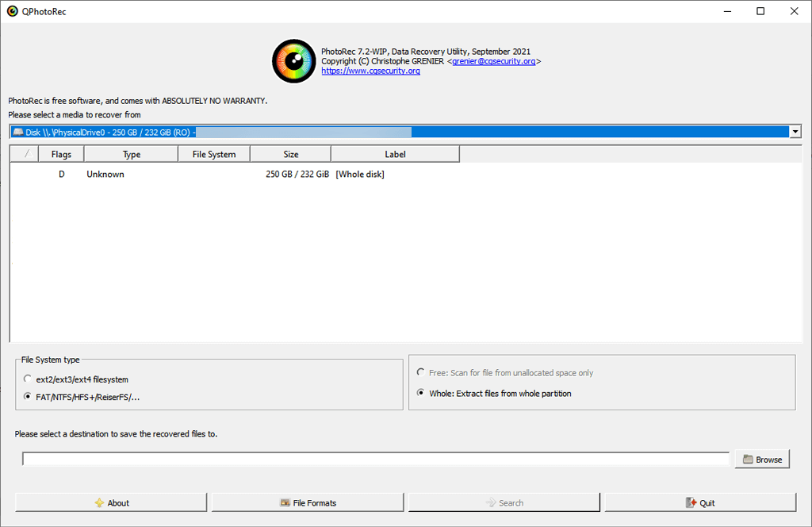Click the sort indicator column header
The height and width of the screenshot is (527, 812).
pos(24,154)
